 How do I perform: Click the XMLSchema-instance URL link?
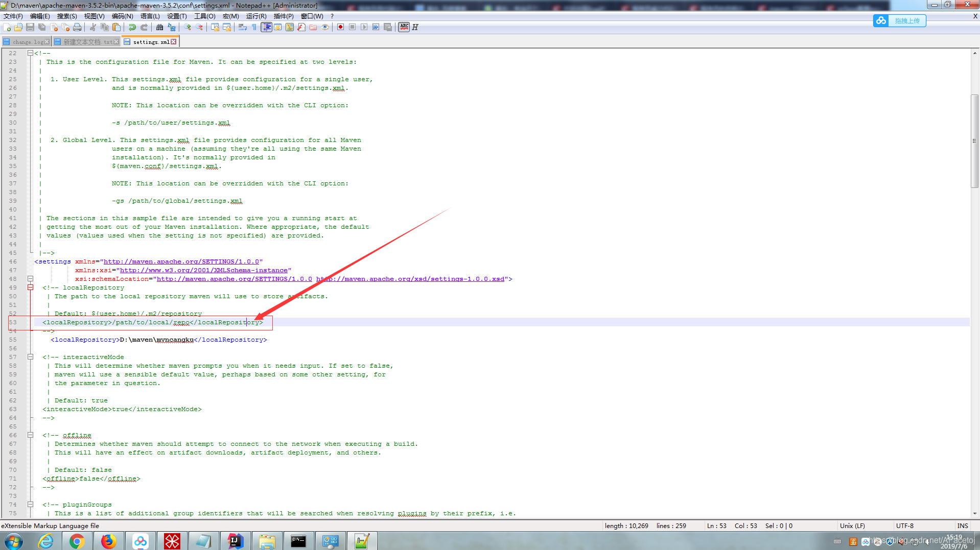(203, 270)
